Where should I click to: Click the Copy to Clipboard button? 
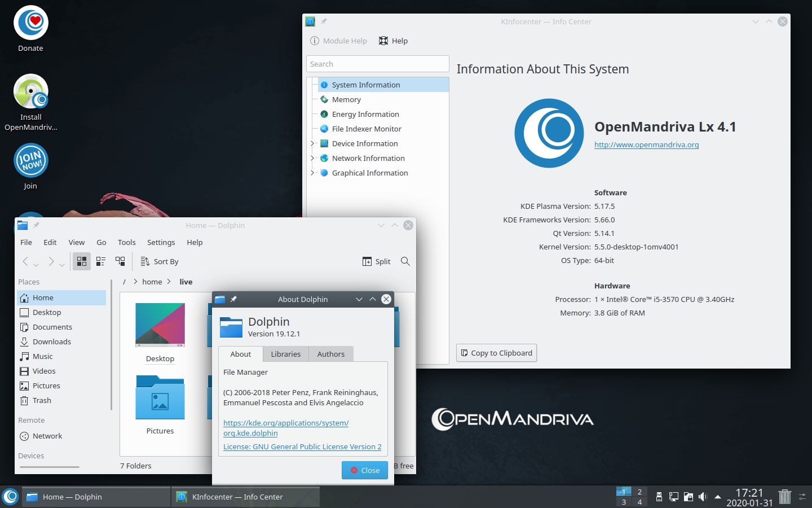click(496, 353)
